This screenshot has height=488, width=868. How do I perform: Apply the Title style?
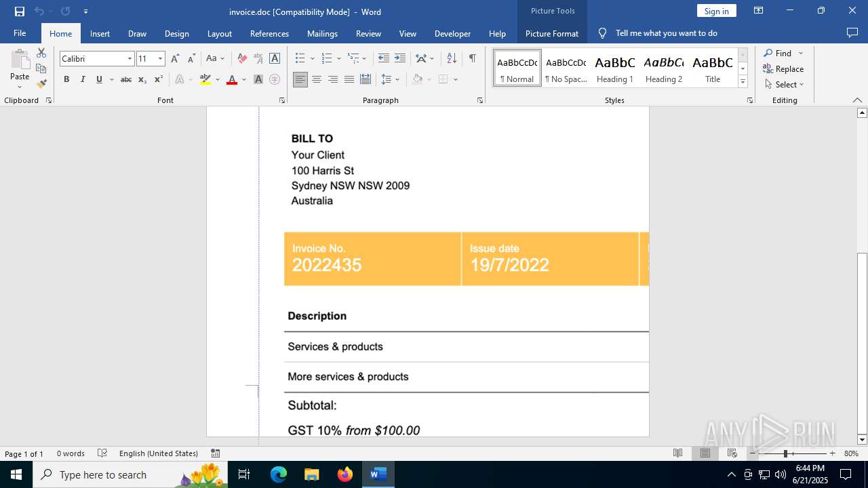point(713,68)
